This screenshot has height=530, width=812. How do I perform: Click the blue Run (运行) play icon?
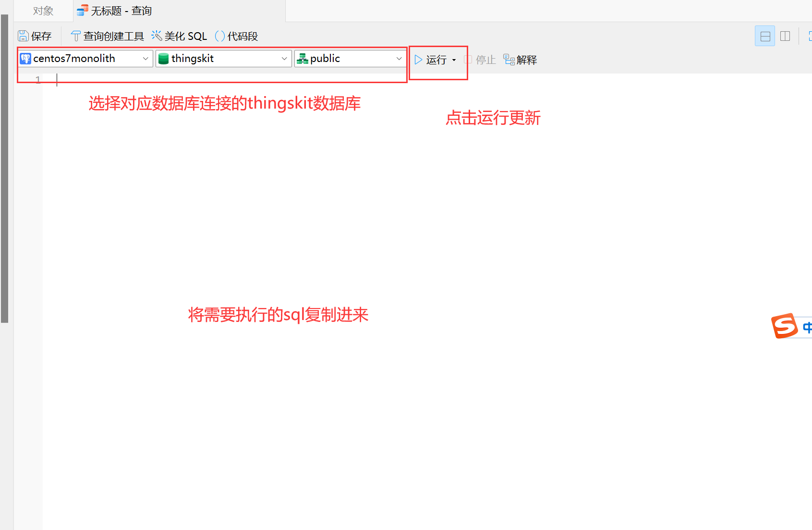point(418,60)
